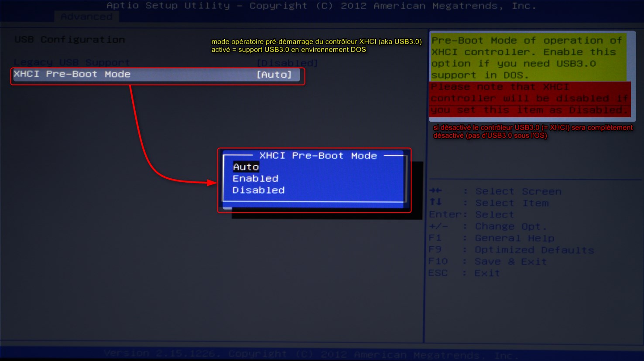Click the Enter: Select key hint

[x=471, y=215]
